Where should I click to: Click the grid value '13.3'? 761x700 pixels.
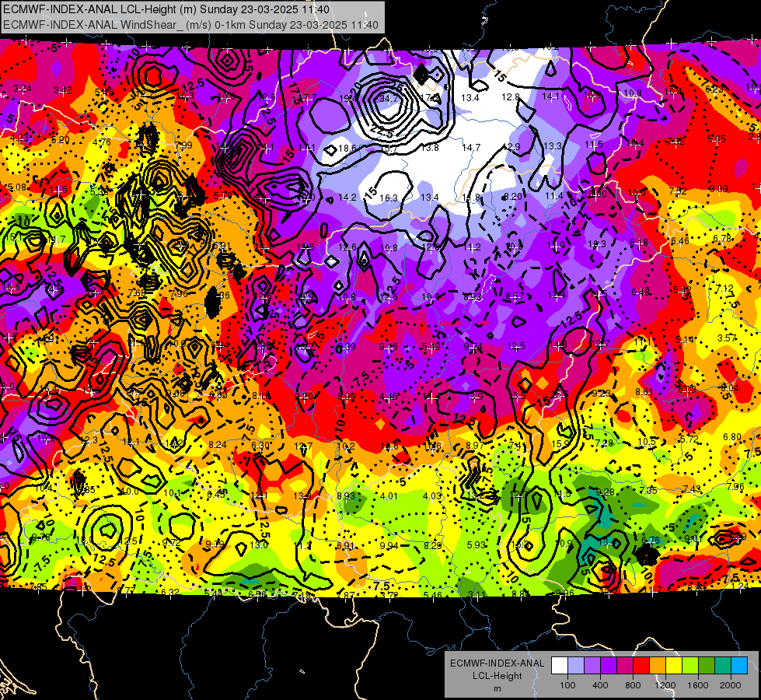coord(553,145)
